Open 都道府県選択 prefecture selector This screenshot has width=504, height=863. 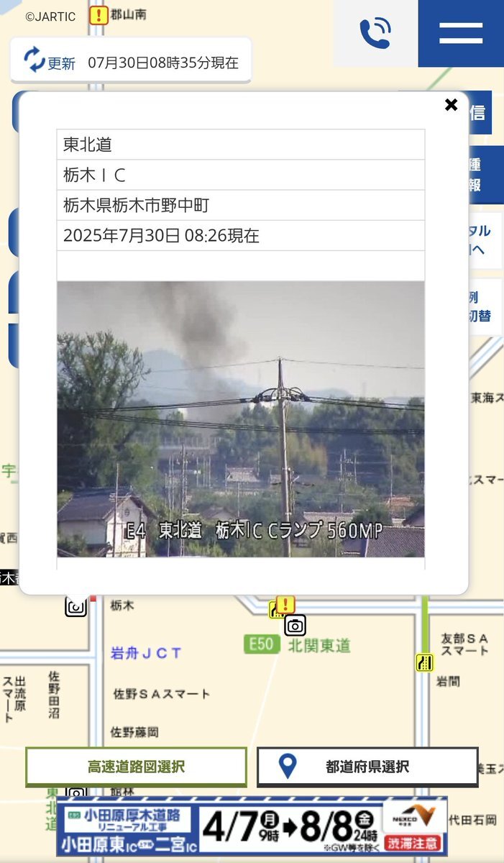(x=367, y=767)
